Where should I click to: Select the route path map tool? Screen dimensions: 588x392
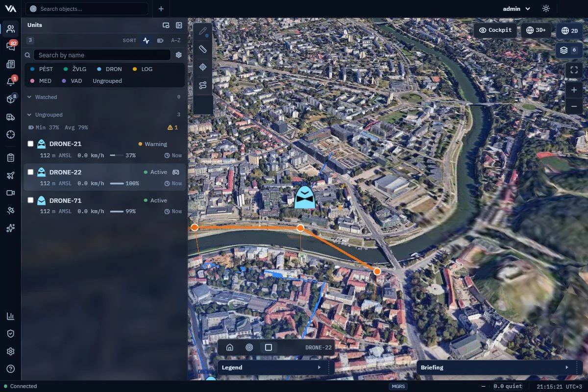point(203,85)
